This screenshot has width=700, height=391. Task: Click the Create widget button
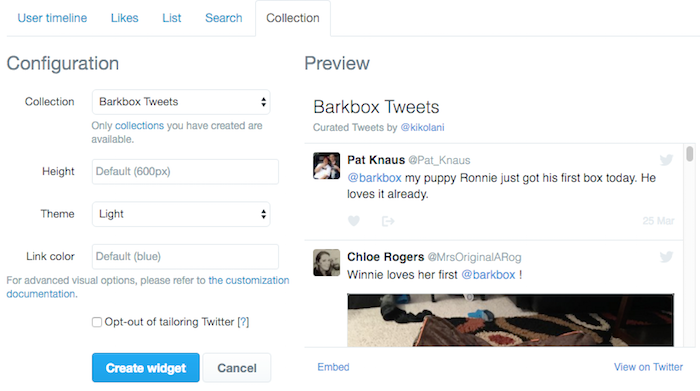pyautogui.click(x=146, y=368)
